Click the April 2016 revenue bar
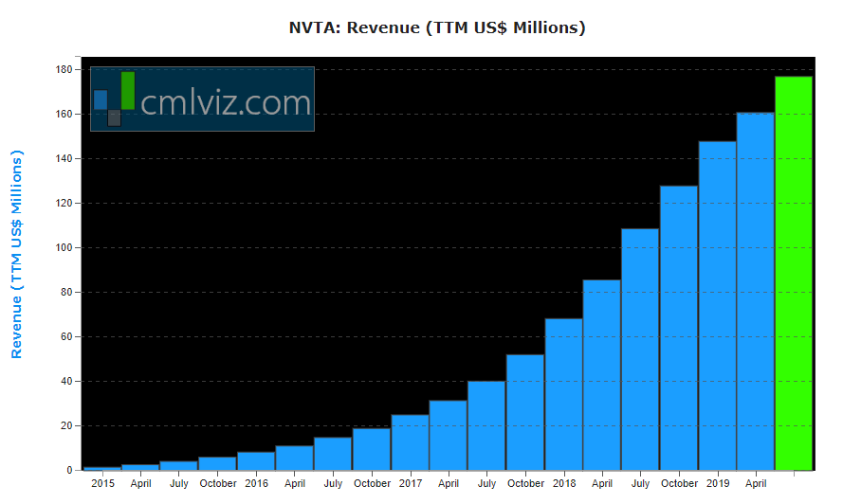The image size is (843, 504). (x=294, y=458)
